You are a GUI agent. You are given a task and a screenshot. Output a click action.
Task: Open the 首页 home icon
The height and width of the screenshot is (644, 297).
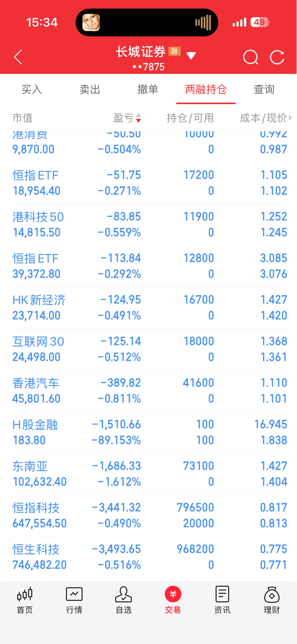[25, 594]
